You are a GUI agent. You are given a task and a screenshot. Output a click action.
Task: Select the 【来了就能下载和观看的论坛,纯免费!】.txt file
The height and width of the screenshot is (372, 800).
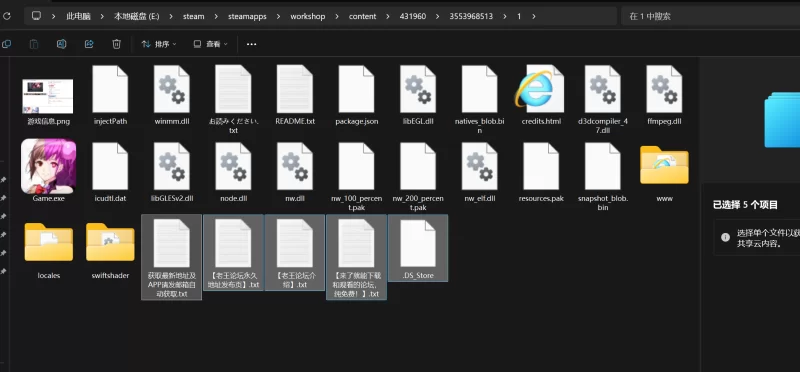[x=356, y=257]
